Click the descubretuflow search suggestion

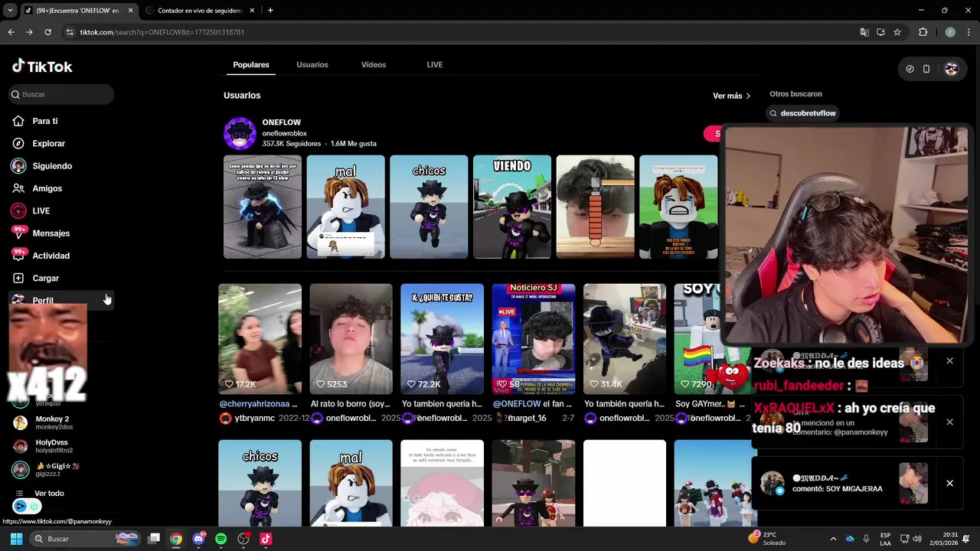tap(802, 113)
